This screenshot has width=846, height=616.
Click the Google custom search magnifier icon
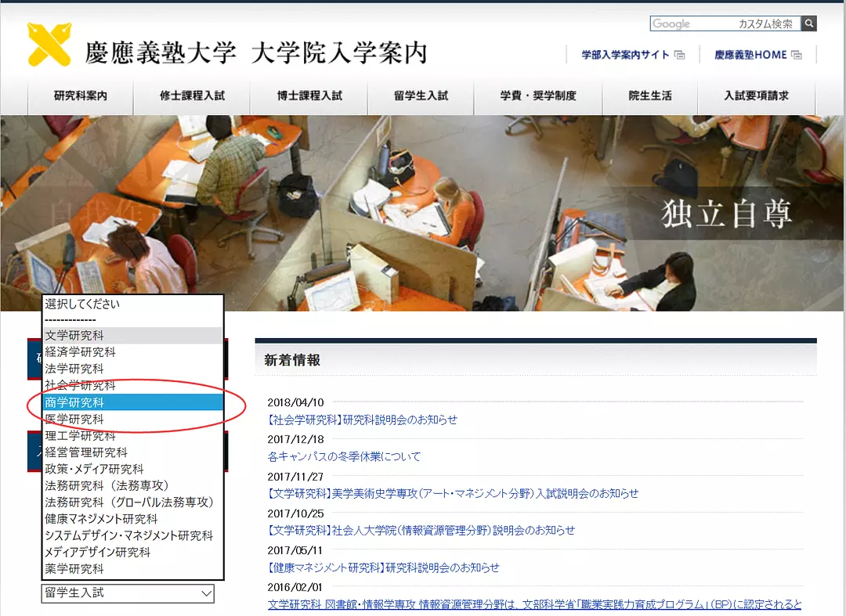click(808, 23)
